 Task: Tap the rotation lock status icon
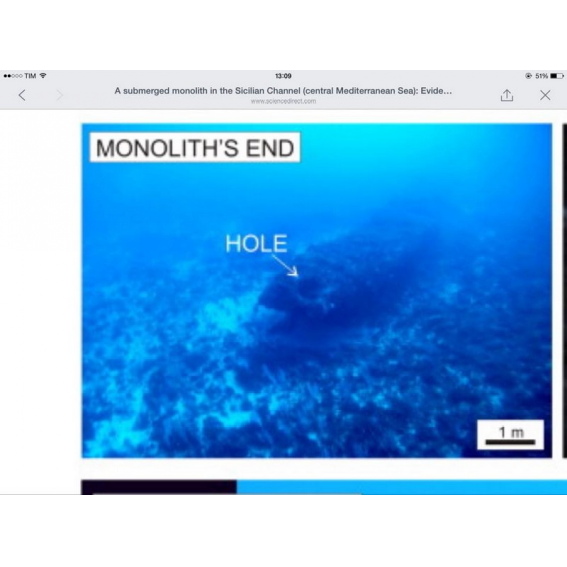click(x=528, y=76)
